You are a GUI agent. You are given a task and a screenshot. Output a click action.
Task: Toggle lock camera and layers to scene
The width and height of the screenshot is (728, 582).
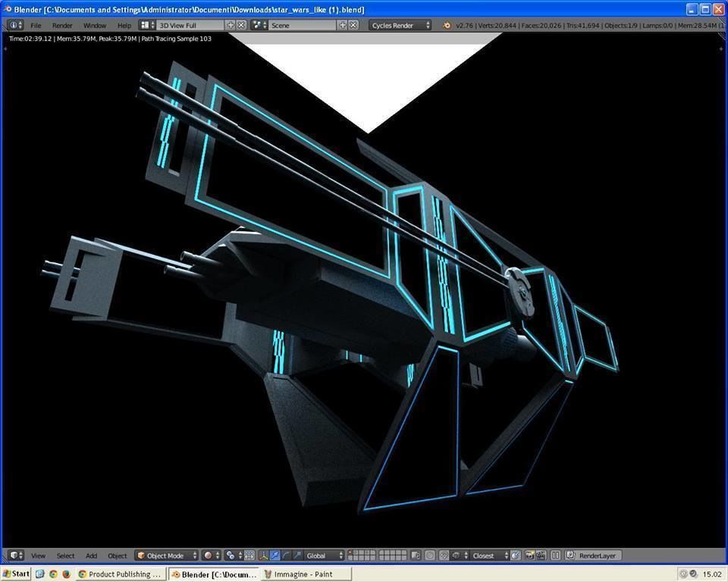coord(416,555)
